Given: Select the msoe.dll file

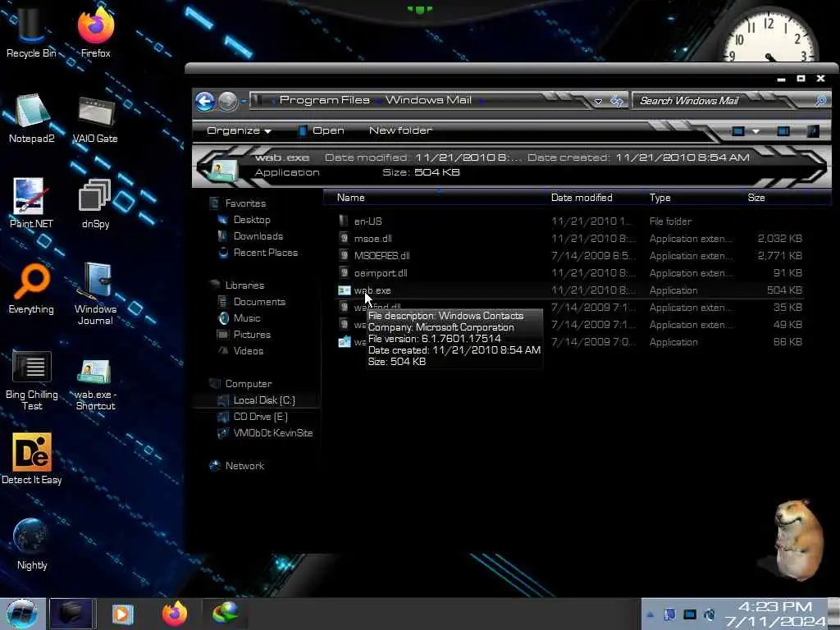Looking at the screenshot, I should click(x=372, y=239).
